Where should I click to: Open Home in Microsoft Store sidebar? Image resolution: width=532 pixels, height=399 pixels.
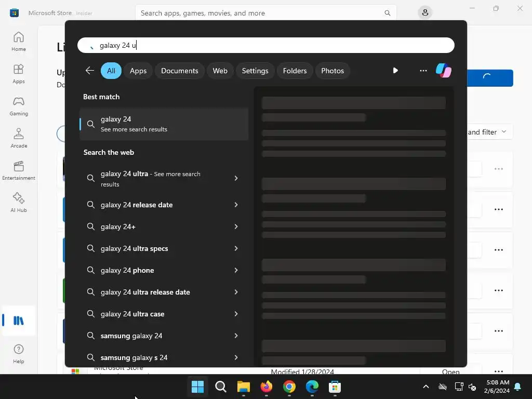click(x=19, y=42)
